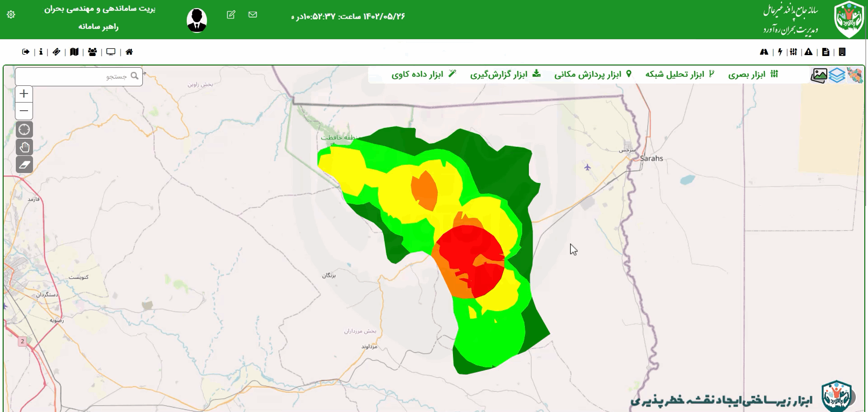
Task: Zoom out with the minus button
Action: pyautogui.click(x=24, y=111)
